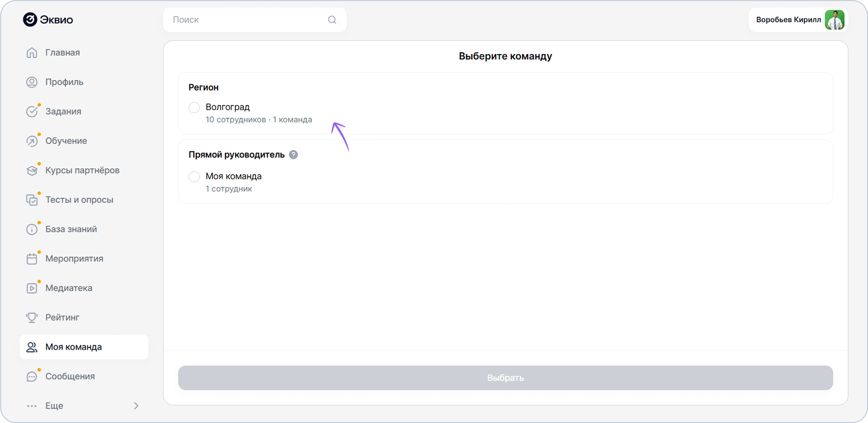Click the Сообщения chat bubble icon

pyautogui.click(x=32, y=376)
